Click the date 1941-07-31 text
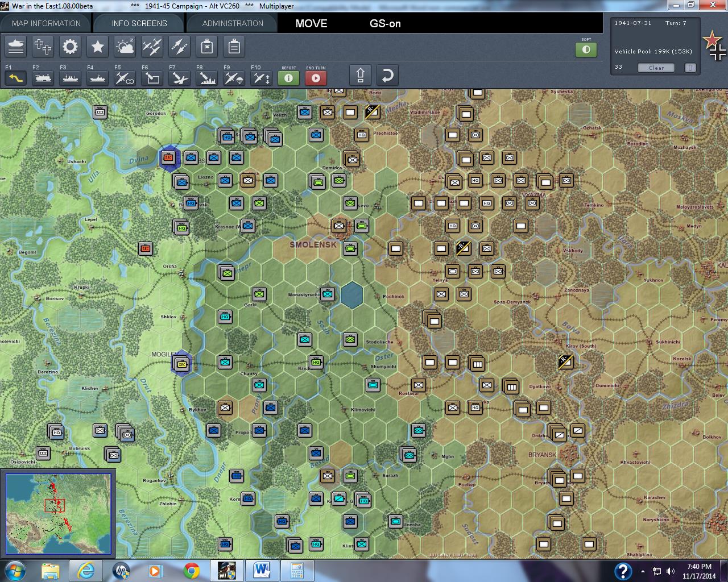Viewport: 728px width, 582px height. click(633, 23)
